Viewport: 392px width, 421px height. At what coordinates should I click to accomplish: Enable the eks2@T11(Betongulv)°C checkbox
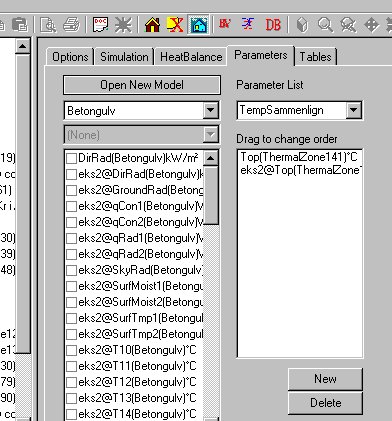[x=71, y=366]
